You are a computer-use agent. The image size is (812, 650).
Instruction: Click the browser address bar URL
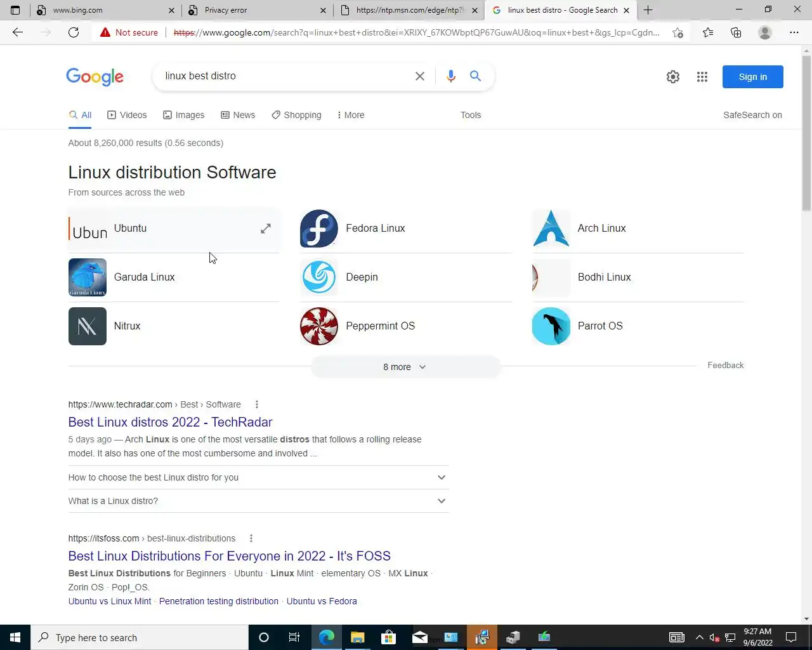click(x=416, y=32)
